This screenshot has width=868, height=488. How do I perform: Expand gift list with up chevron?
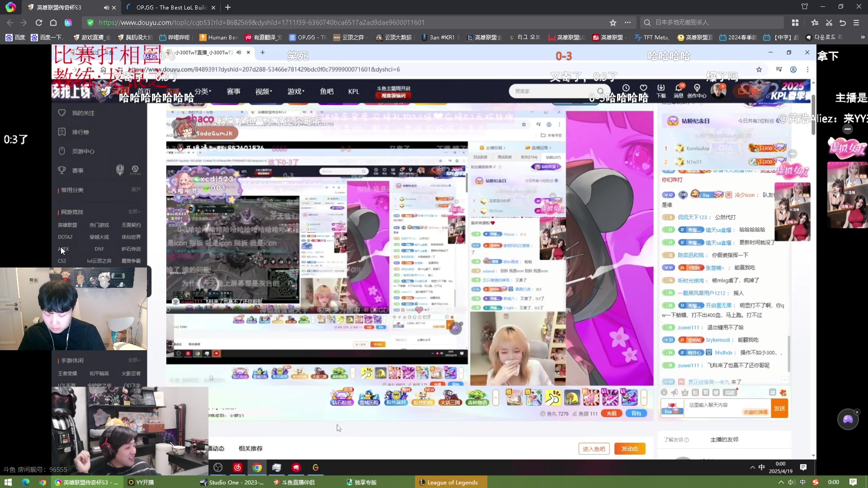pyautogui.click(x=644, y=398)
